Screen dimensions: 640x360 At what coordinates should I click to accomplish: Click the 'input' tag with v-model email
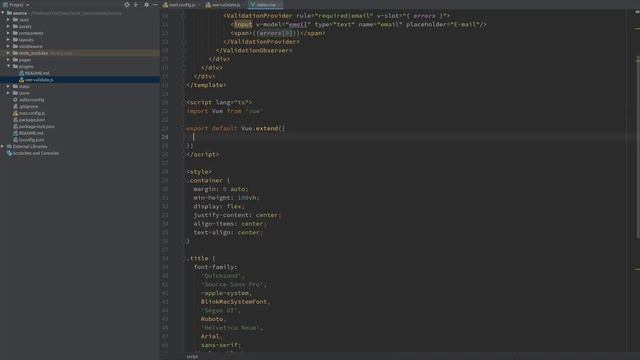pyautogui.click(x=243, y=24)
